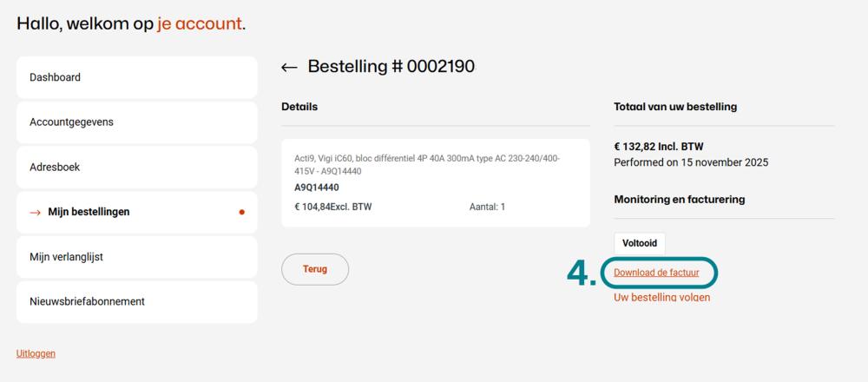Click the bold A9Q14440 product reference
This screenshot has height=382, width=868.
point(317,188)
